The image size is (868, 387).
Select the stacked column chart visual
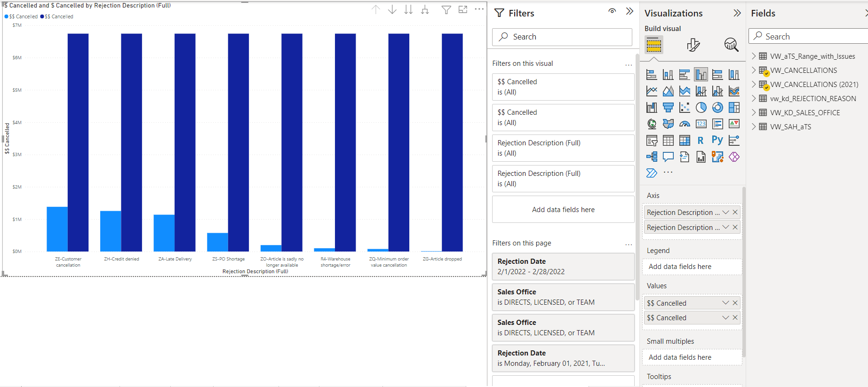tap(668, 74)
